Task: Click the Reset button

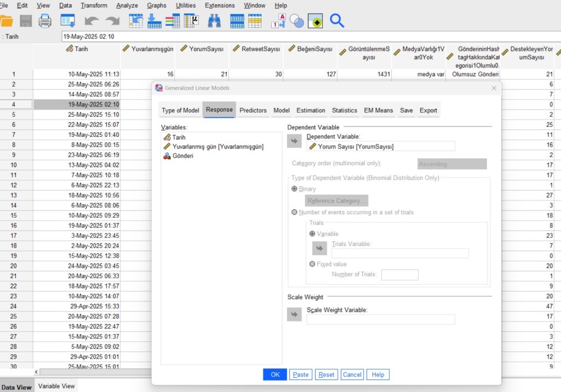Action: coord(327,374)
